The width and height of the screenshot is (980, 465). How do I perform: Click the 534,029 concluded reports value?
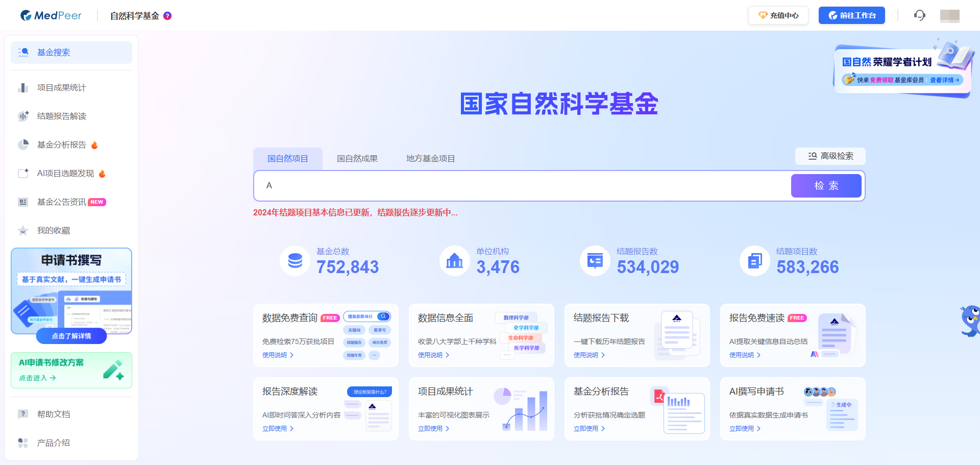click(648, 267)
